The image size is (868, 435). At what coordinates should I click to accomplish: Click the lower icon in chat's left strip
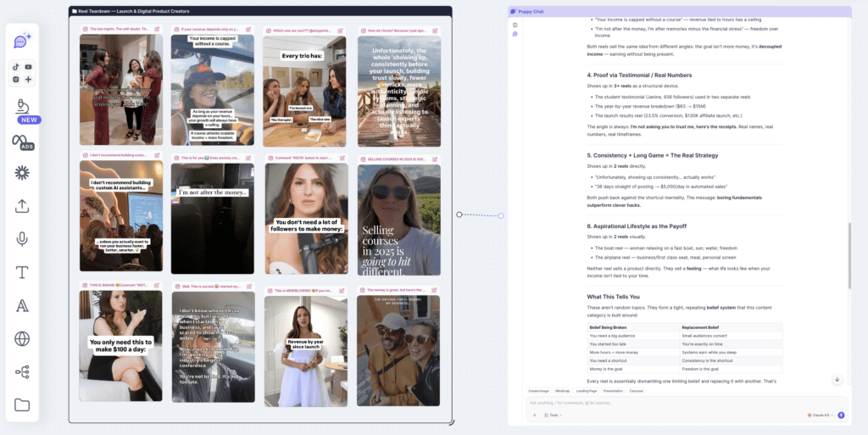coord(515,34)
